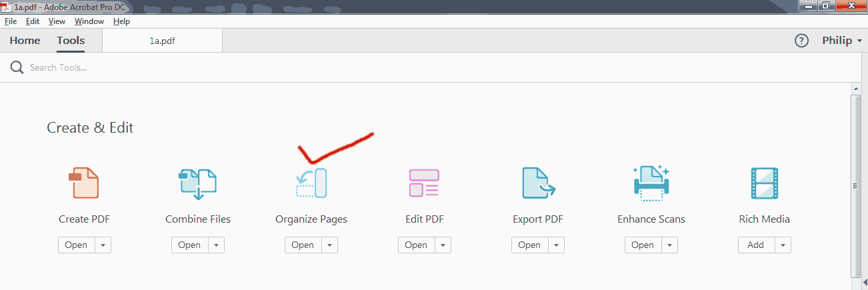This screenshot has height=290, width=868.
Task: Expand the Export PDF dropdown arrow
Action: (x=556, y=245)
